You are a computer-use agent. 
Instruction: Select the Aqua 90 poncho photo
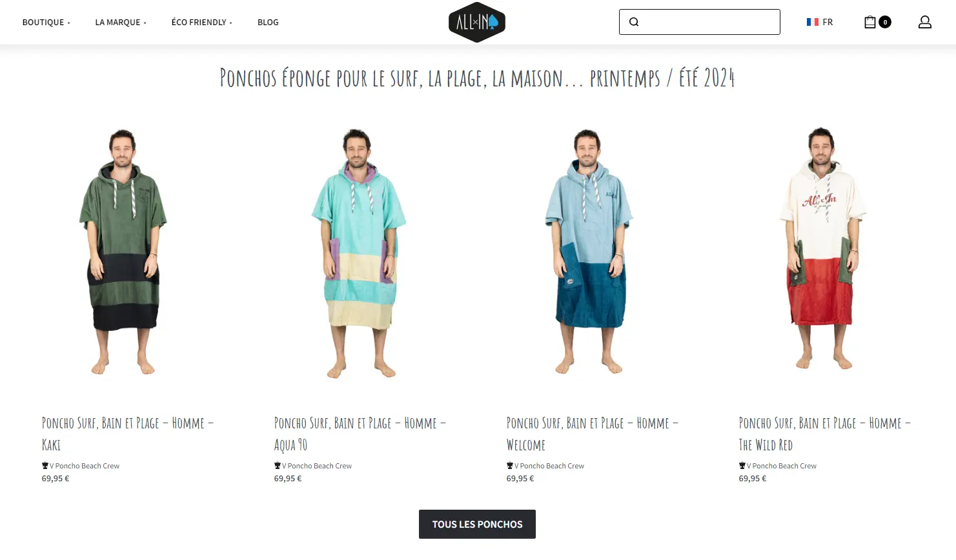pos(359,252)
